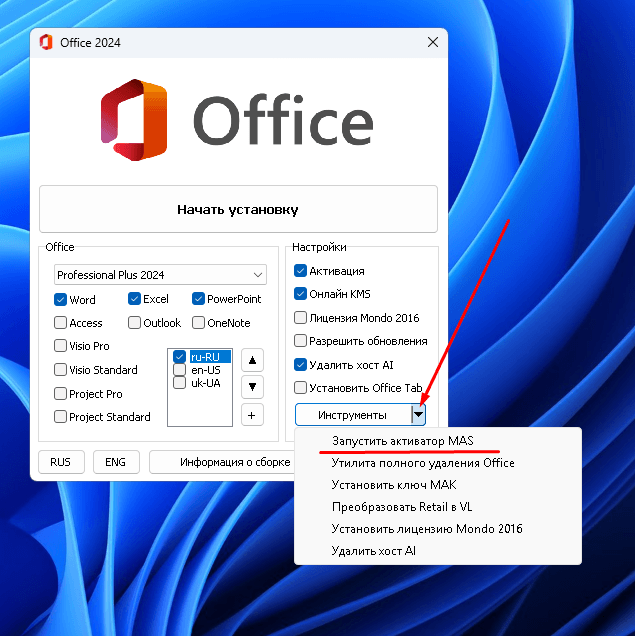Toggle the Excel checkbox
The height and width of the screenshot is (636, 635).
tap(134, 299)
